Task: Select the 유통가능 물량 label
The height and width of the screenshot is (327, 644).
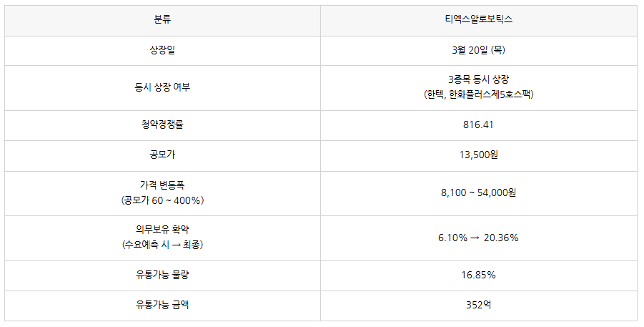Action: pos(162,275)
